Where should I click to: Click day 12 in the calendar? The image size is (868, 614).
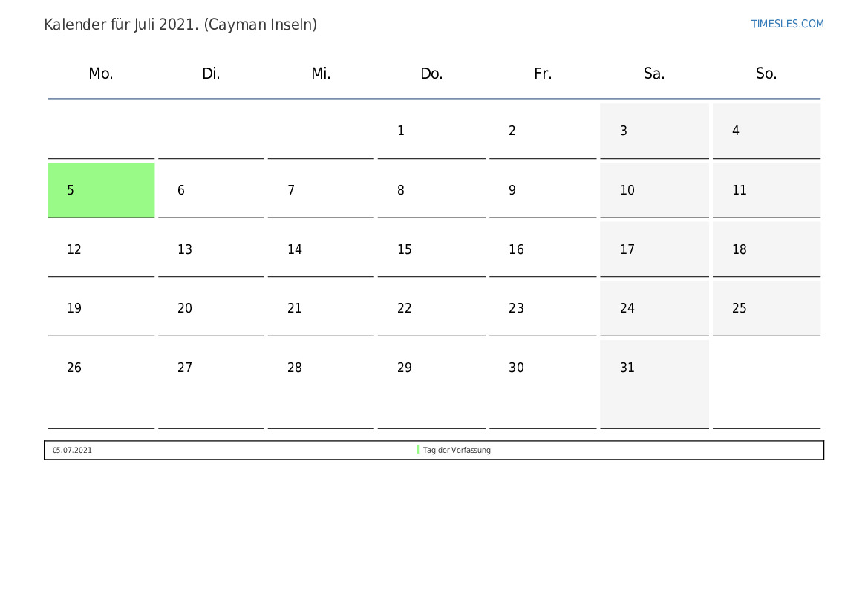[x=101, y=249]
